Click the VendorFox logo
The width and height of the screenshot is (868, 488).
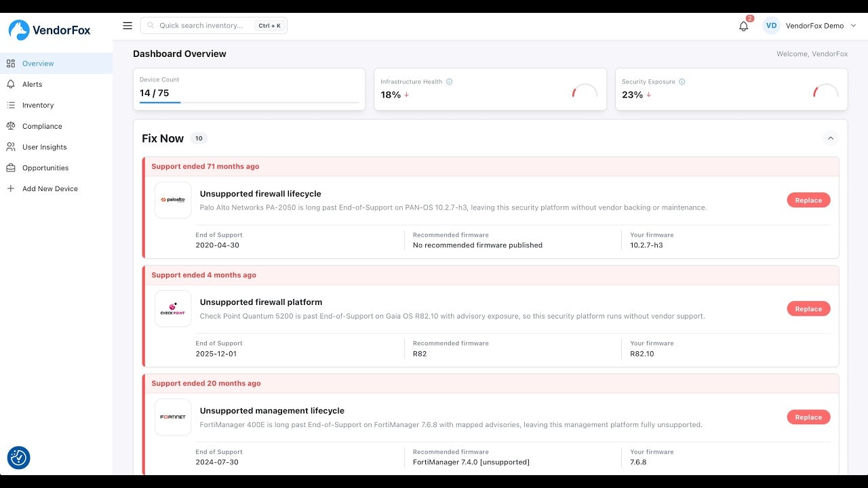(x=50, y=30)
